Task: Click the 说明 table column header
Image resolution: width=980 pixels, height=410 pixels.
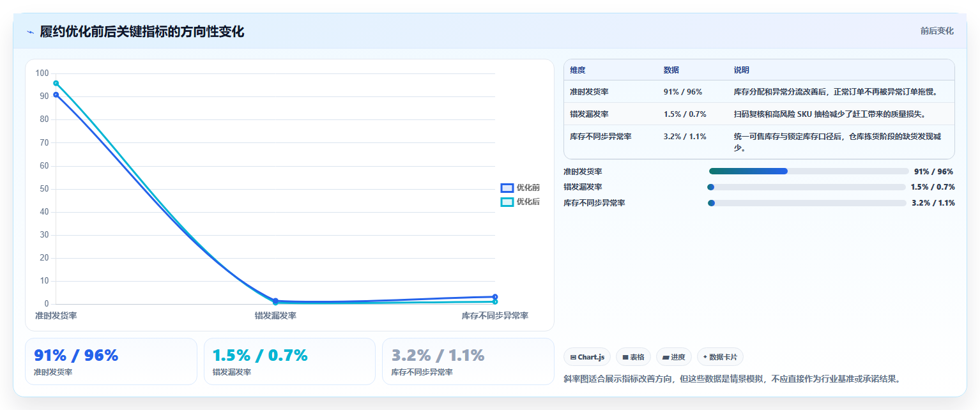Action: (742, 70)
